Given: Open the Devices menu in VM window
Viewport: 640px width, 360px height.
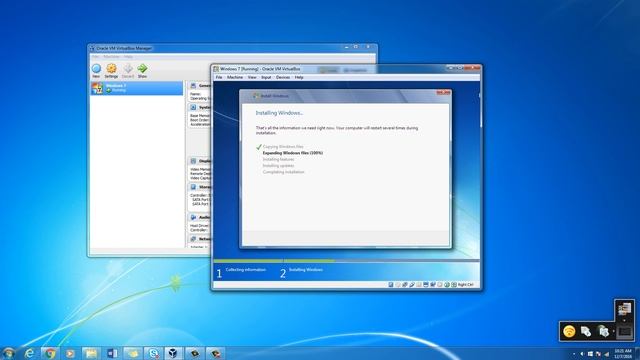Looking at the screenshot, I should (283, 77).
